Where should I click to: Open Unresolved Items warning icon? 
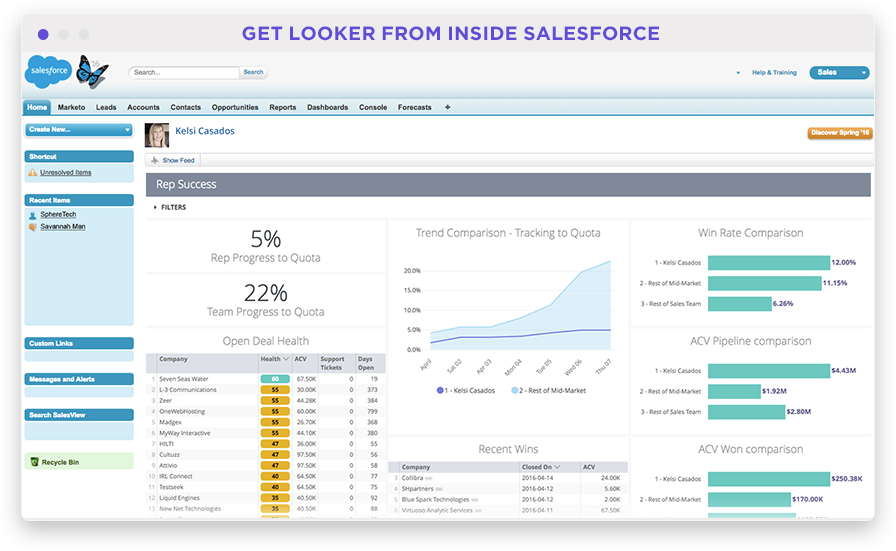pyautogui.click(x=33, y=173)
